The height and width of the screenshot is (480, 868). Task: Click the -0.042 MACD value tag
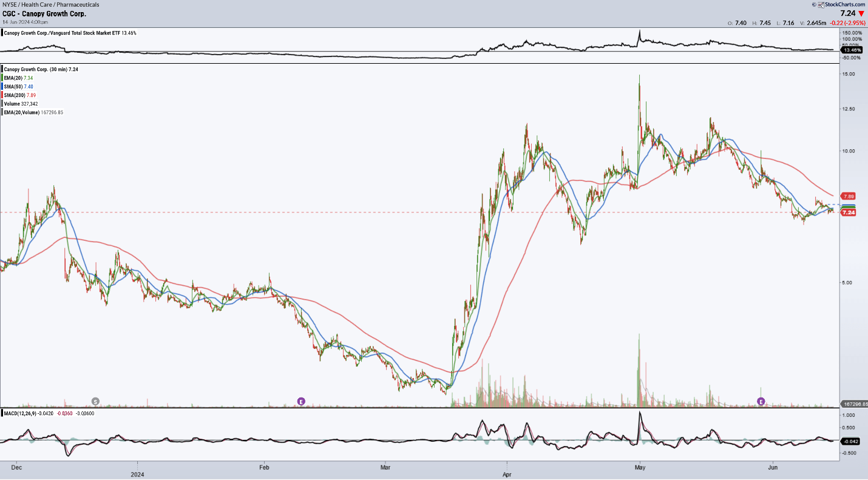pyautogui.click(x=850, y=441)
